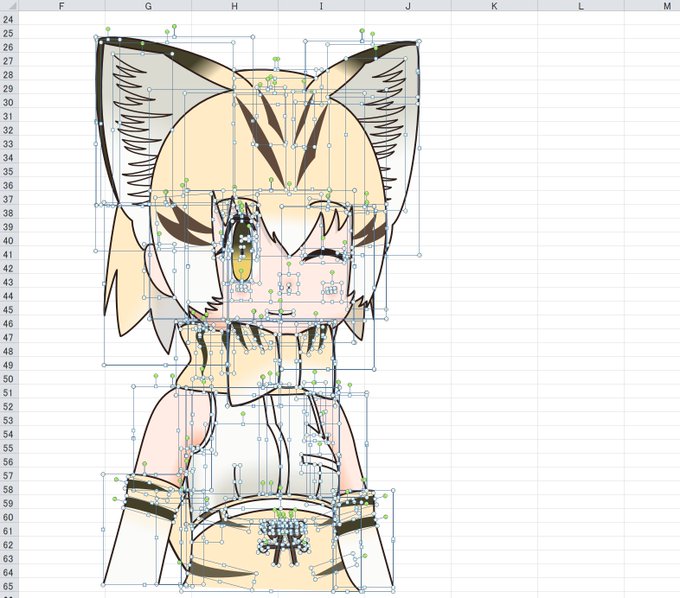Select row 25 header
Viewport: 680px width, 598px height.
tap(9, 33)
